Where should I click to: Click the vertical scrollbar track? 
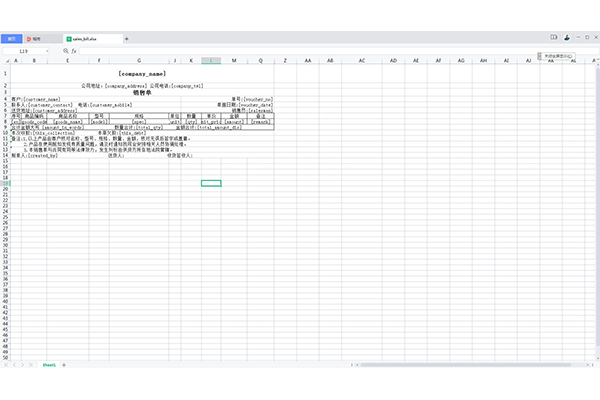[598, 212]
